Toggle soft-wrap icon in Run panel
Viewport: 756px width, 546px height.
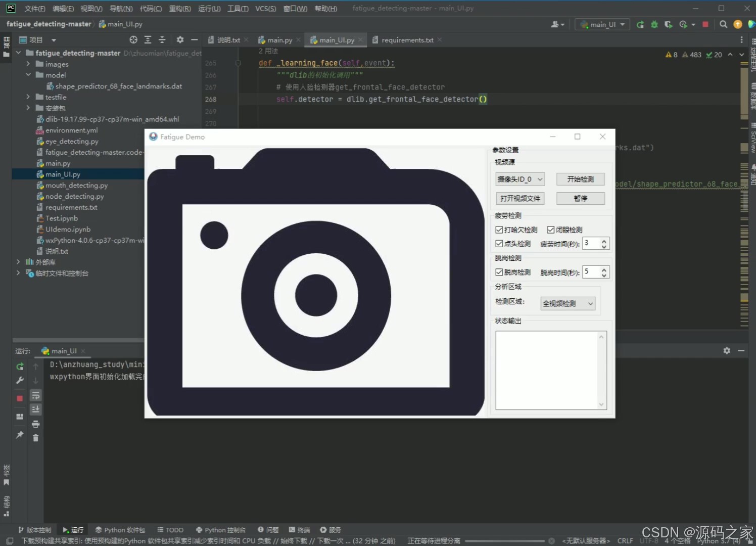pos(35,395)
